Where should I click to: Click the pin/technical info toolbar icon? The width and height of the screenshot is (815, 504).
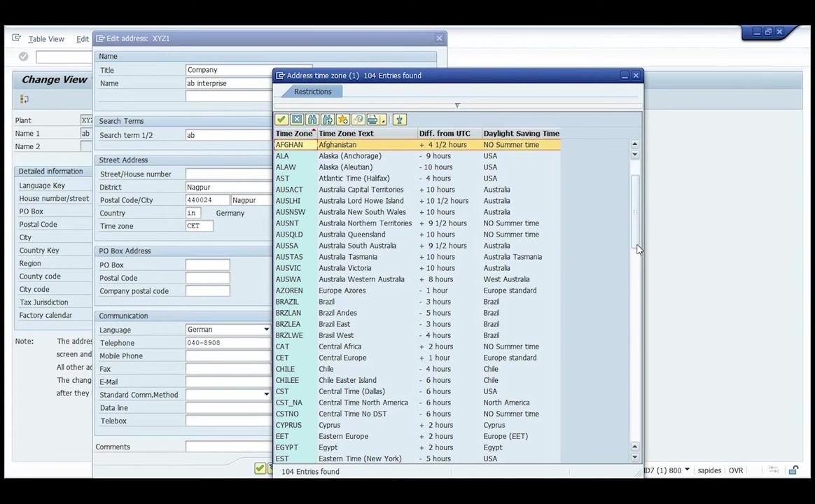pos(399,120)
